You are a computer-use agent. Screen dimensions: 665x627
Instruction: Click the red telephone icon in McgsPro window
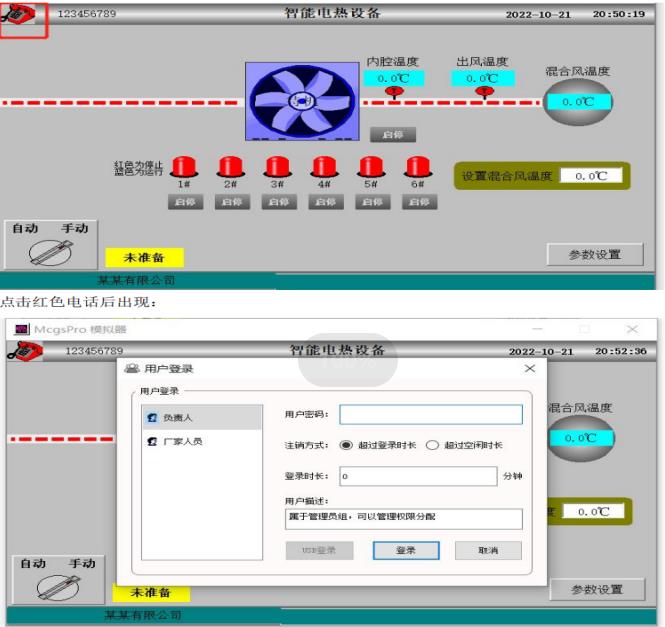(x=25, y=351)
